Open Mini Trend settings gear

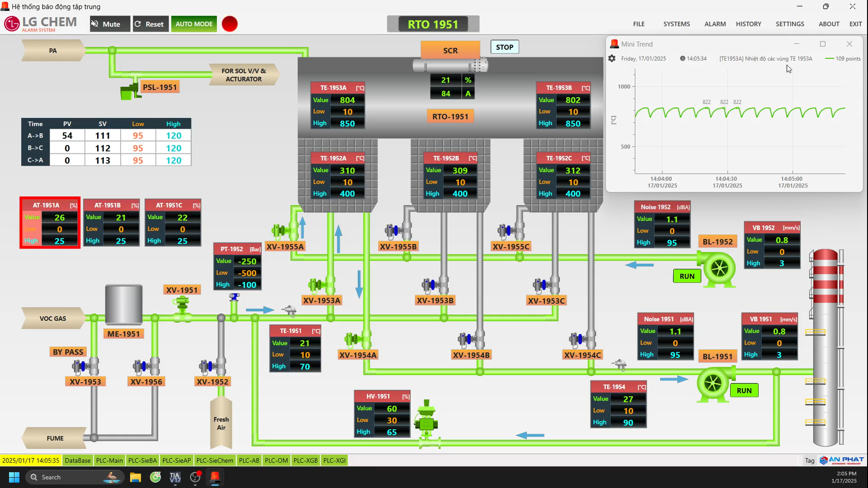(612, 59)
